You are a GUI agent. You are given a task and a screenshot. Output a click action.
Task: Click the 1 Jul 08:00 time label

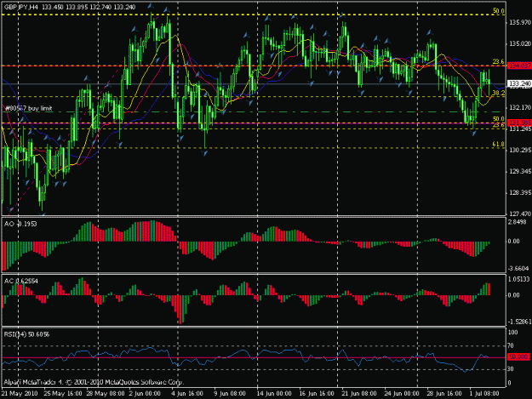484,394
